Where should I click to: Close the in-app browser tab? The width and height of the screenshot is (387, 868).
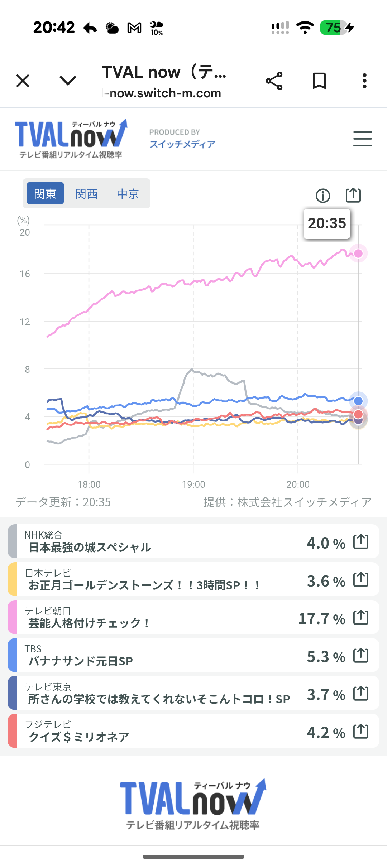pos(23,81)
